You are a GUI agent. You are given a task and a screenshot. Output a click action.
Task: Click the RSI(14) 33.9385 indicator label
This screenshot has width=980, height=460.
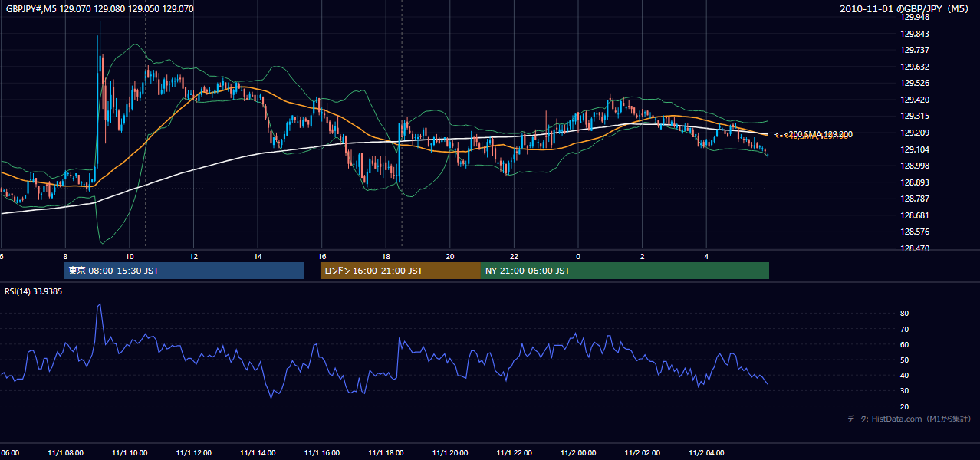[x=34, y=291]
